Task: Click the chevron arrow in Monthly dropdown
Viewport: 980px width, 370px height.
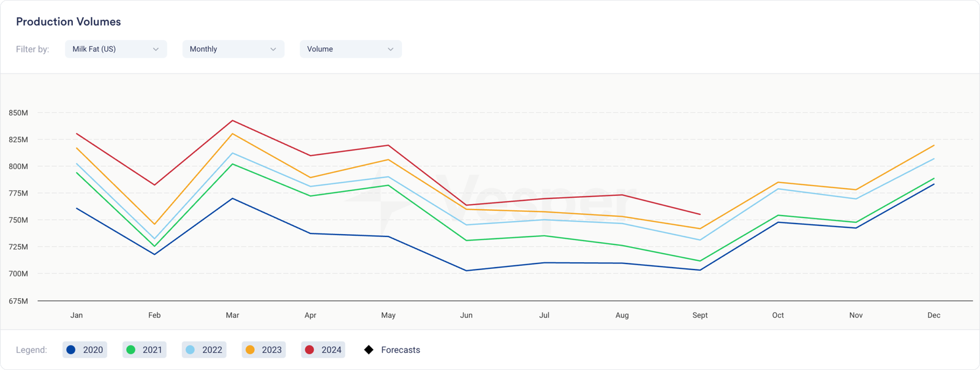Action: click(x=273, y=49)
